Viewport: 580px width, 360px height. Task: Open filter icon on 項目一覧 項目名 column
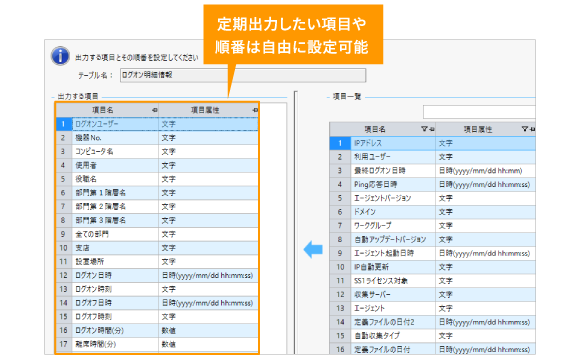click(x=424, y=129)
